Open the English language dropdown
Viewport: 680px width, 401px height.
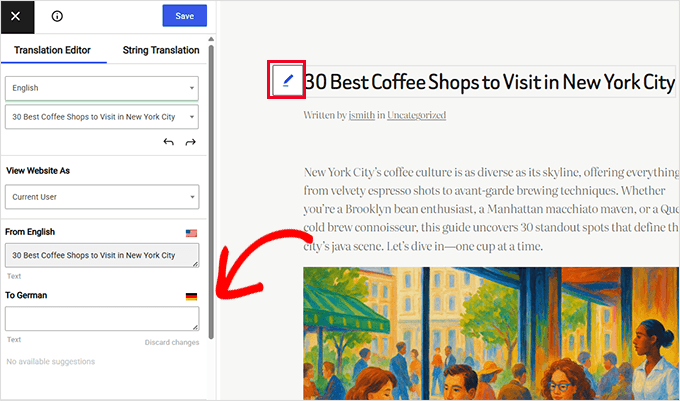tap(101, 88)
